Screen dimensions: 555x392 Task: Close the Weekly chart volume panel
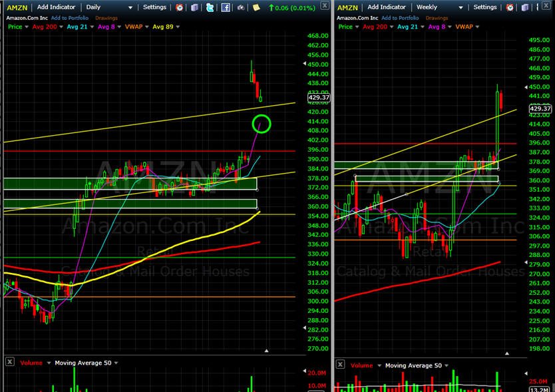(x=340, y=364)
